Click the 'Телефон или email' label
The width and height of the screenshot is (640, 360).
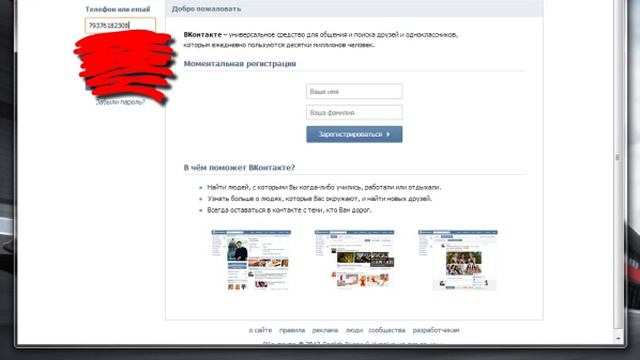(x=118, y=9)
